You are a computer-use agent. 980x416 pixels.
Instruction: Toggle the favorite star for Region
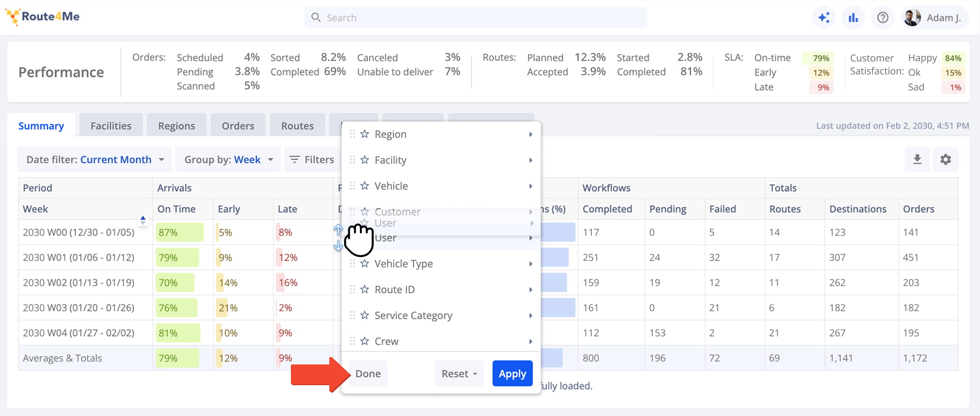click(365, 134)
